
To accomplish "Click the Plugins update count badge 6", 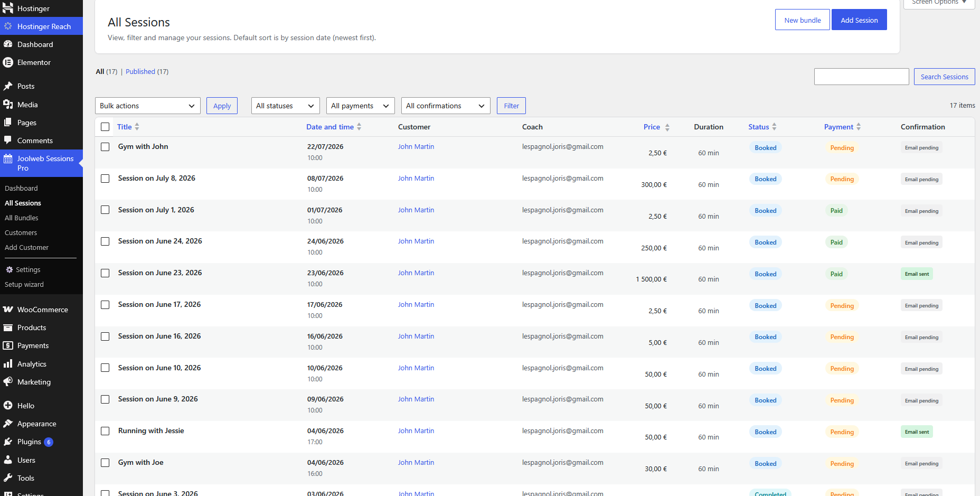I will [x=49, y=442].
